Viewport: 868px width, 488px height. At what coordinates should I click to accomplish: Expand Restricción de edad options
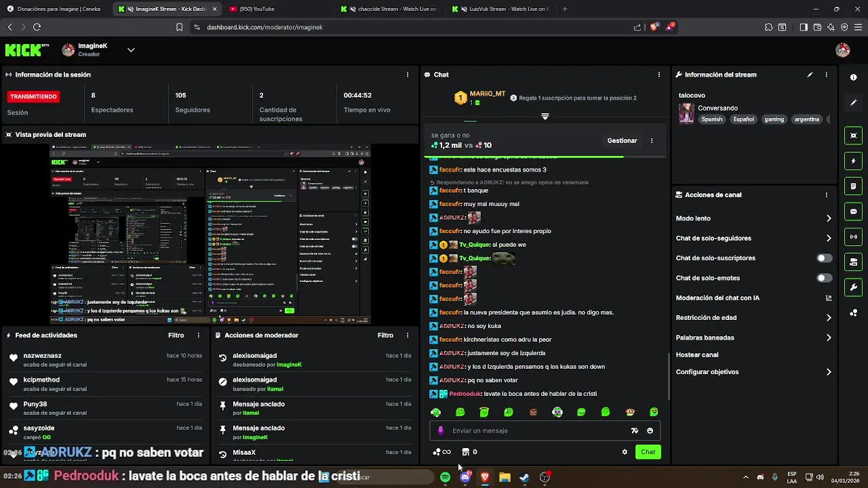coord(829,317)
